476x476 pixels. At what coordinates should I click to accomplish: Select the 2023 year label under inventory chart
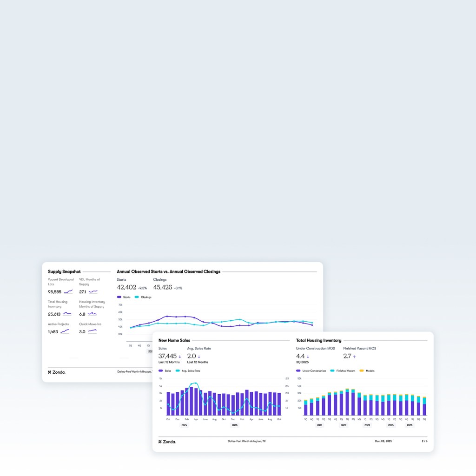click(367, 425)
